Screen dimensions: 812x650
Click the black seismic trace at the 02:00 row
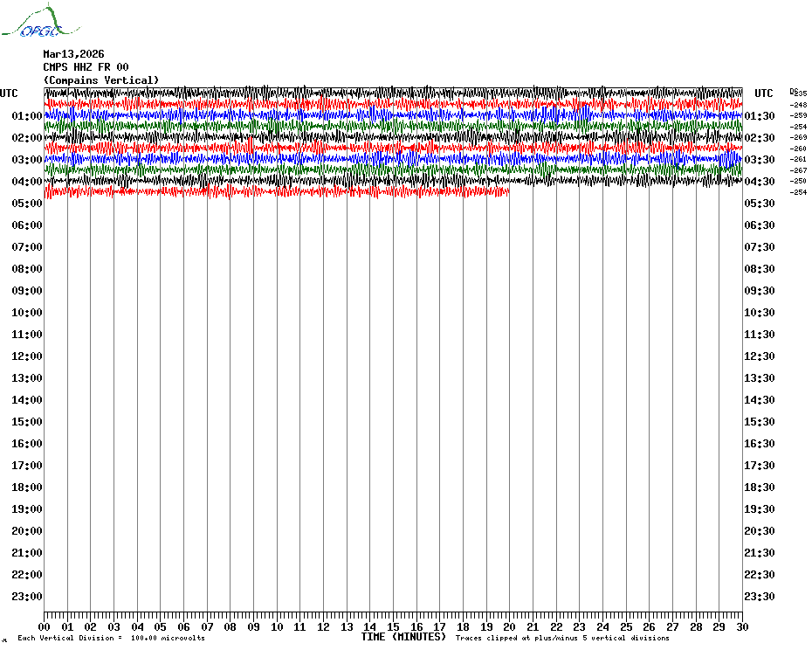tap(394, 137)
